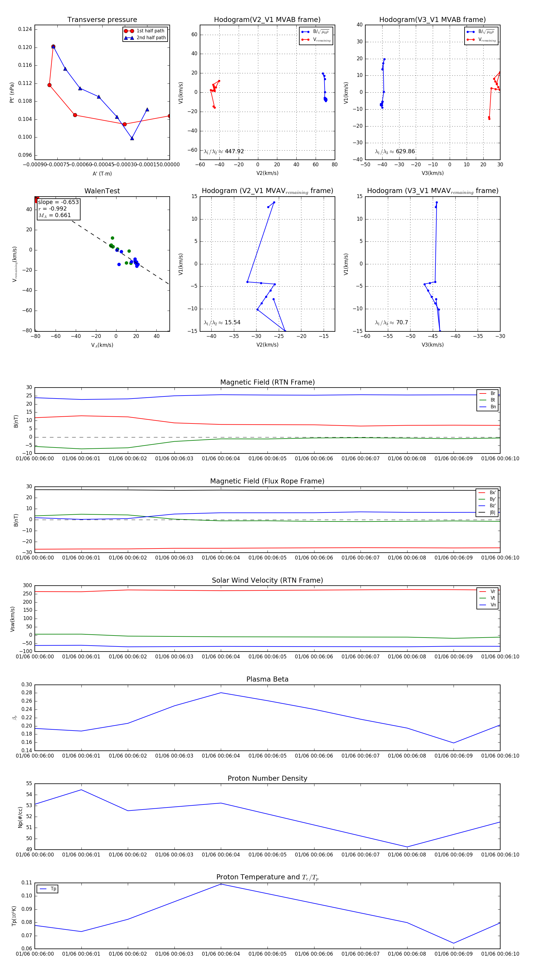Click the "Proton Number Density" plot title
The width and height of the screenshot is (535, 980).
pyautogui.click(x=267, y=778)
